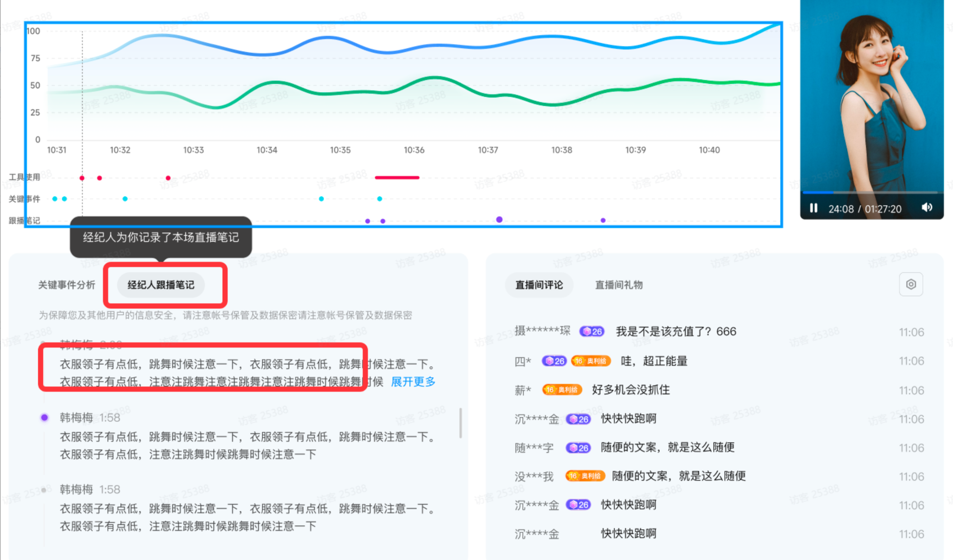Image resolution: width=953 pixels, height=560 pixels.
Task: Click the notes list scrollbar
Action: click(460, 423)
